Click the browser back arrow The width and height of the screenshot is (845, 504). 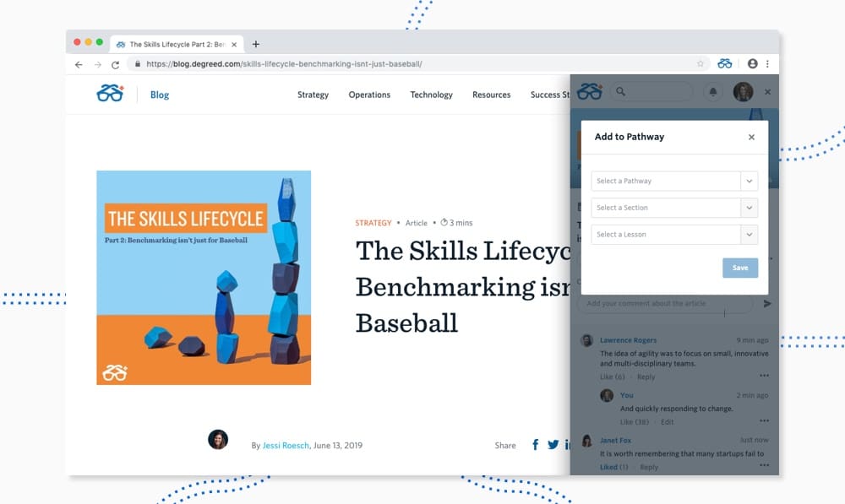point(79,65)
